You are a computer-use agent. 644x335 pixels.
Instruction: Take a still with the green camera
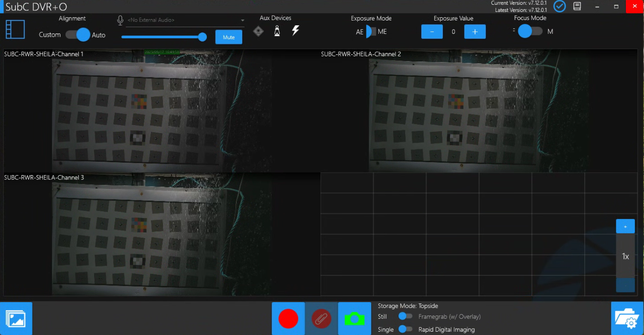354,318
